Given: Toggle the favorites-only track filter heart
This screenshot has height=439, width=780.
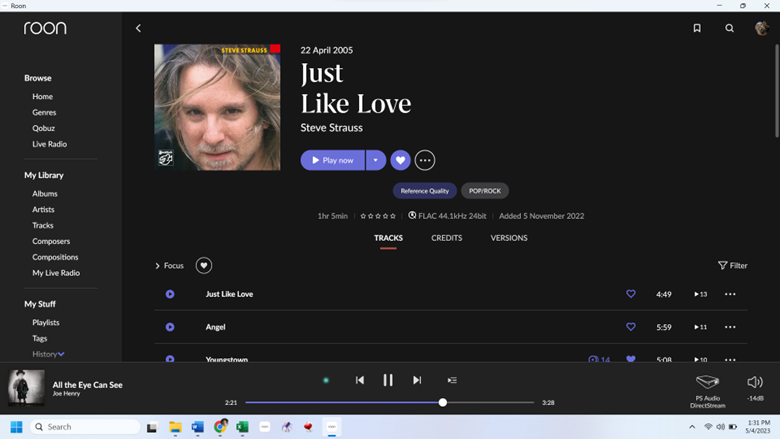Looking at the screenshot, I should click(x=203, y=265).
